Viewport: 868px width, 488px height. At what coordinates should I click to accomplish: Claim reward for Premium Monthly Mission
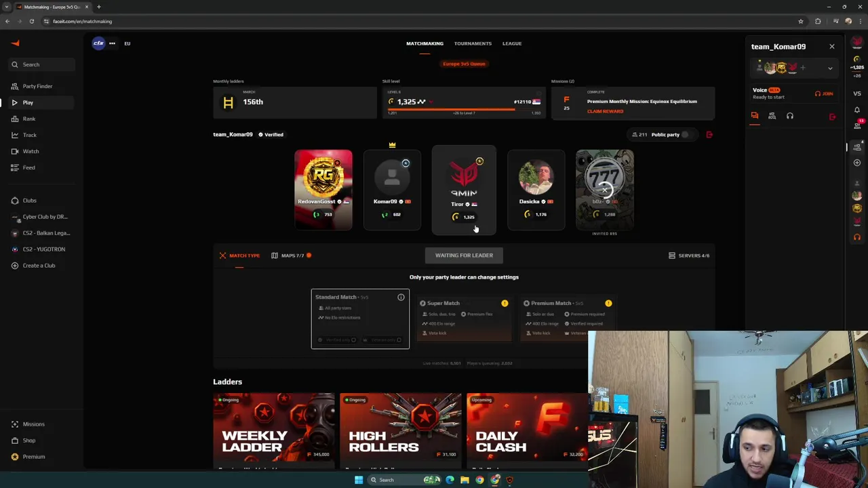click(x=605, y=111)
